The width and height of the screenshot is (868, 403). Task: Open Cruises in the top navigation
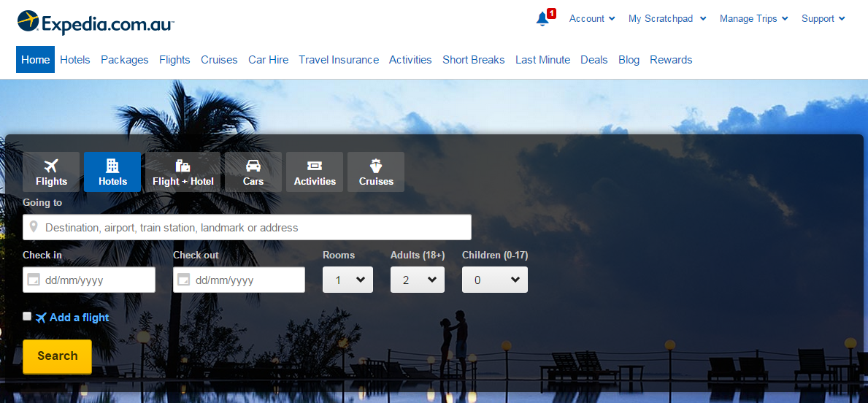pyautogui.click(x=219, y=60)
